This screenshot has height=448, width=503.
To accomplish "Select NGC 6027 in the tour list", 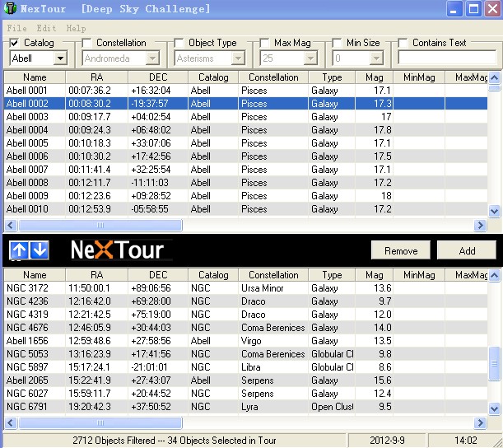I will [245, 394].
